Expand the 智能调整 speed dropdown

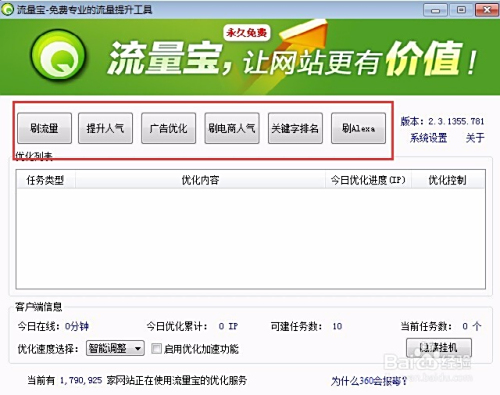[115, 348]
